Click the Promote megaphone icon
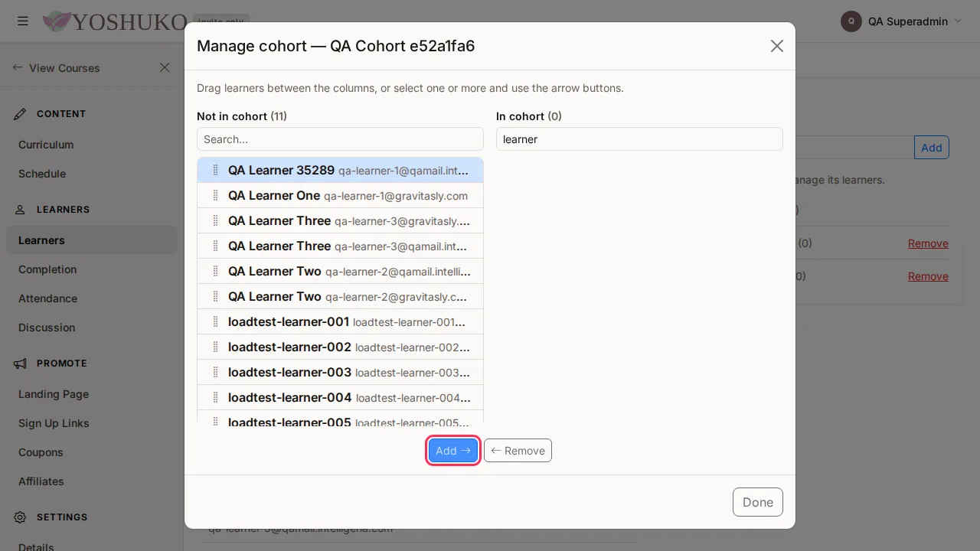980x551 pixels. [21, 364]
